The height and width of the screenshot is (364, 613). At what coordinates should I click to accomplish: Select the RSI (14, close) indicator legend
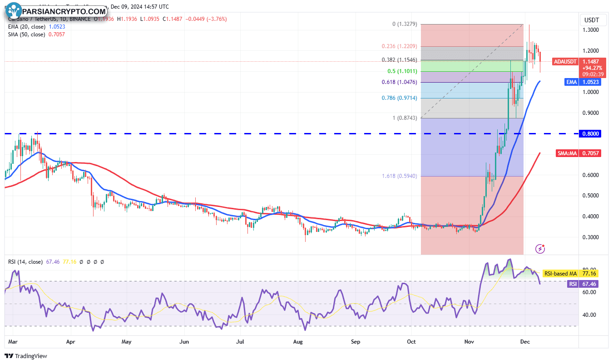(25, 262)
